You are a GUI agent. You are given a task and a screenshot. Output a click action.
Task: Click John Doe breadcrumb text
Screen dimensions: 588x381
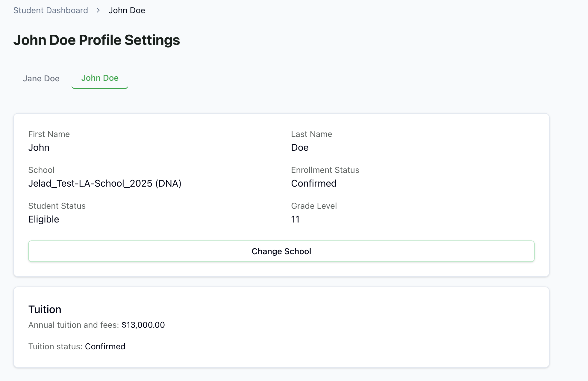(x=127, y=10)
